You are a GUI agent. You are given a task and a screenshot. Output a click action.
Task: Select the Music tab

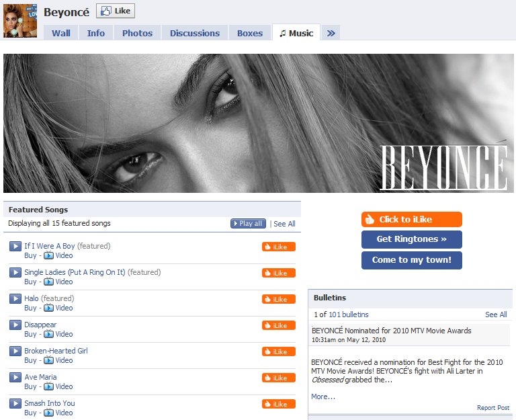[296, 33]
